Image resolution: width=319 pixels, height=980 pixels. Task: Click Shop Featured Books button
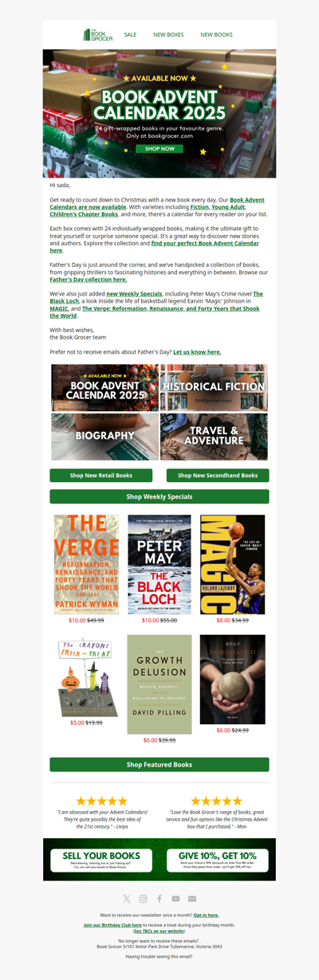[x=159, y=765]
